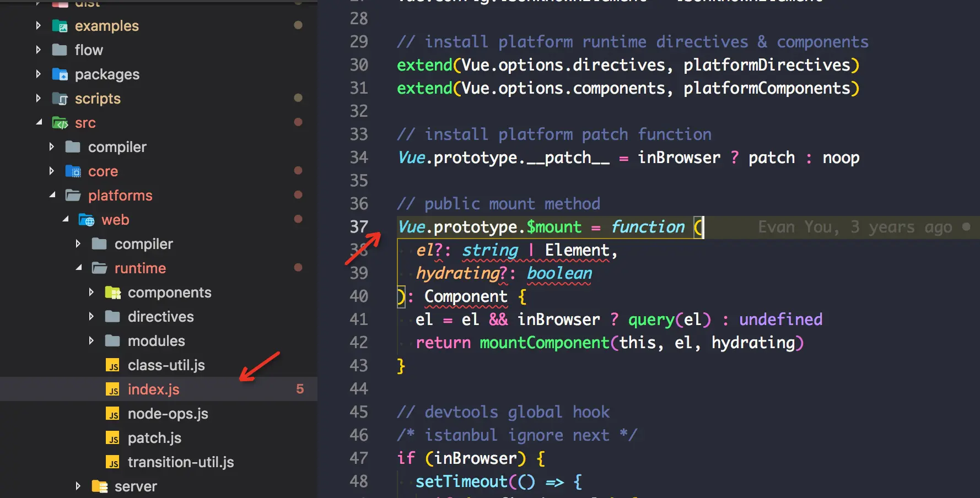
Task: Click the directives folder icon
Action: [x=112, y=317]
